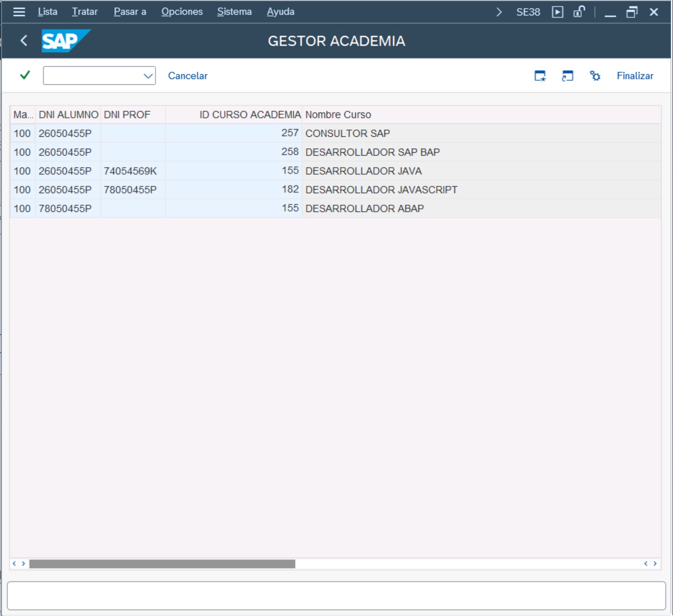Viewport: 673px width, 616px height.
Task: Click the generate shortcut icon
Action: coord(567,76)
